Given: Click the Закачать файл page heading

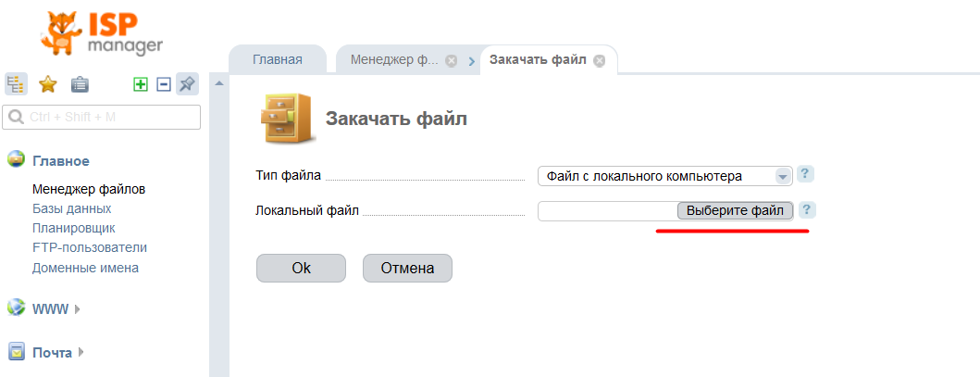Looking at the screenshot, I should click(x=396, y=119).
